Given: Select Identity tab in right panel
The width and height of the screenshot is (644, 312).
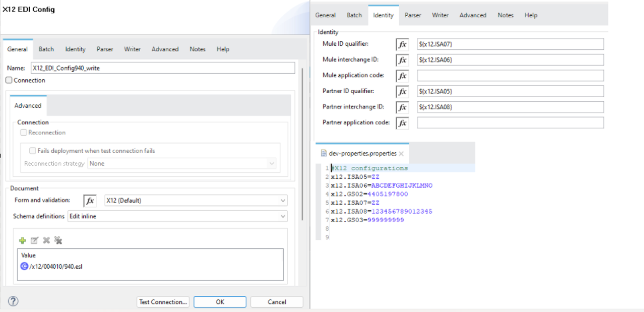Looking at the screenshot, I should 383,15.
